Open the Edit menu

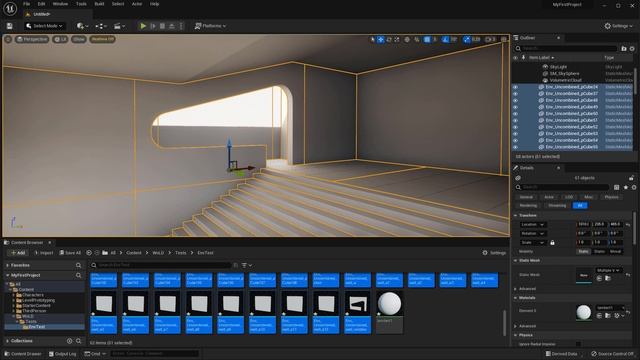[x=41, y=4]
